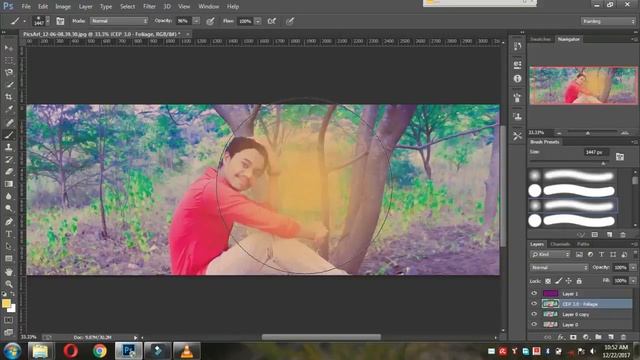Image resolution: width=640 pixels, height=360 pixels.
Task: Select the Healing Brush tool
Action: pyautogui.click(x=9, y=122)
